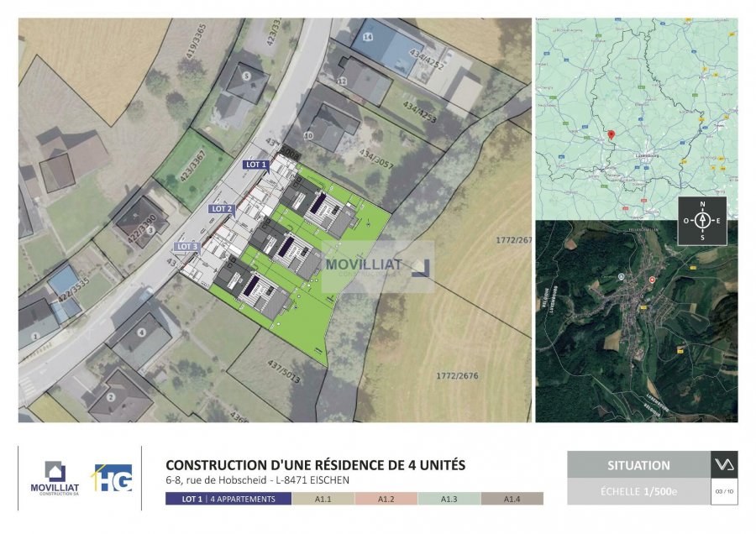Click the SITUATION title box

coord(639,464)
